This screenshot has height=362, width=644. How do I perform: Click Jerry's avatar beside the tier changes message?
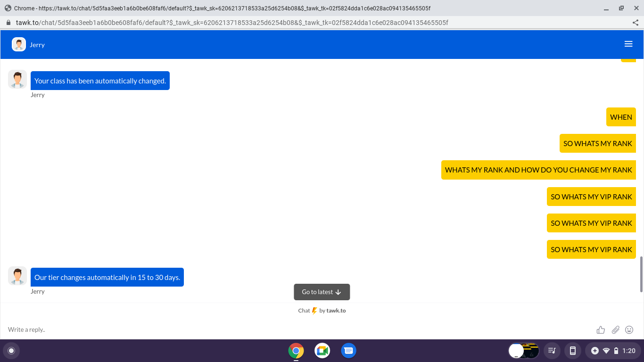[17, 276]
